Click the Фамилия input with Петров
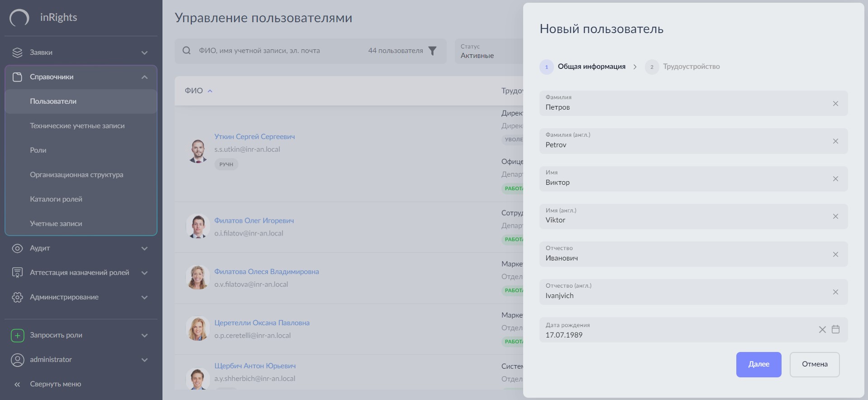Screen dimensions: 868x400 693,103
